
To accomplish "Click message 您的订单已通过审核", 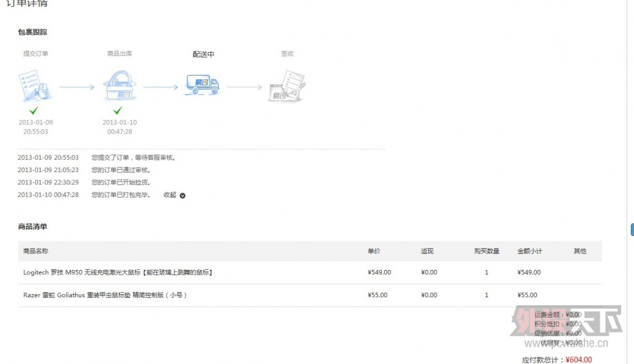I will click(121, 170).
